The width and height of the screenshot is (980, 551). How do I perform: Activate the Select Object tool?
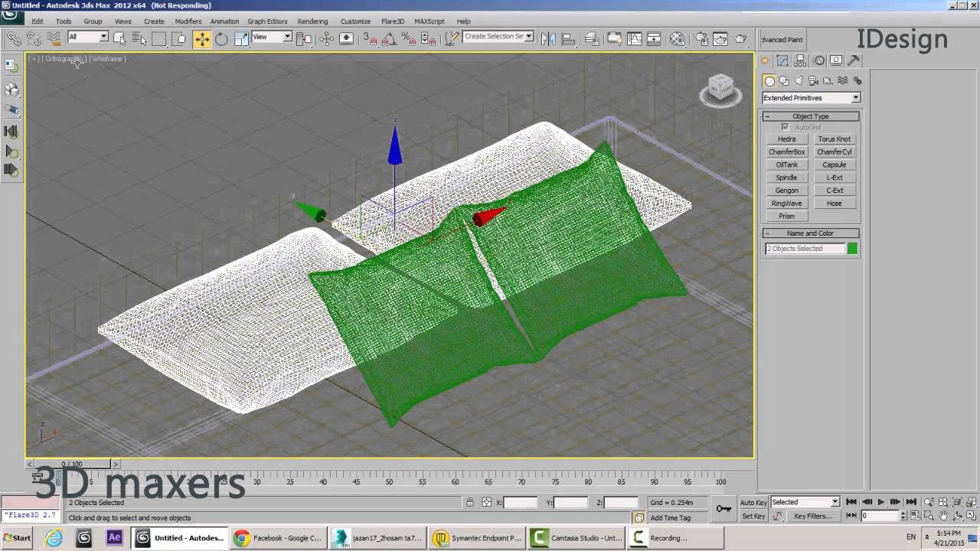(120, 38)
